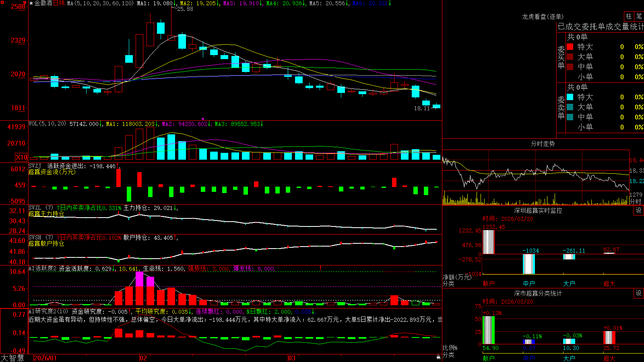Click the SVSH (7) indicator label
Viewport: 644px width, 362px height.
pyautogui.click(x=41, y=238)
